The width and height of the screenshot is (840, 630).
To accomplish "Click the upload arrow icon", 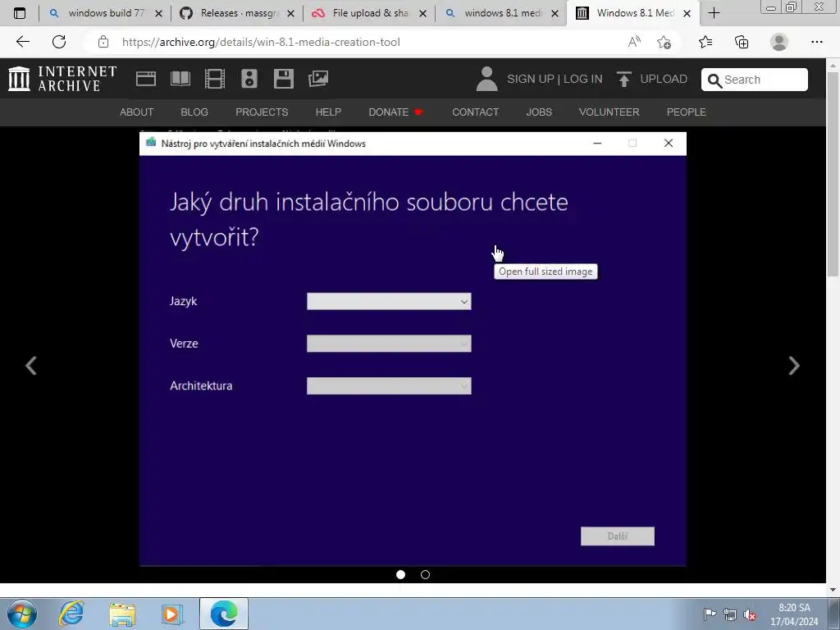I will tap(623, 80).
